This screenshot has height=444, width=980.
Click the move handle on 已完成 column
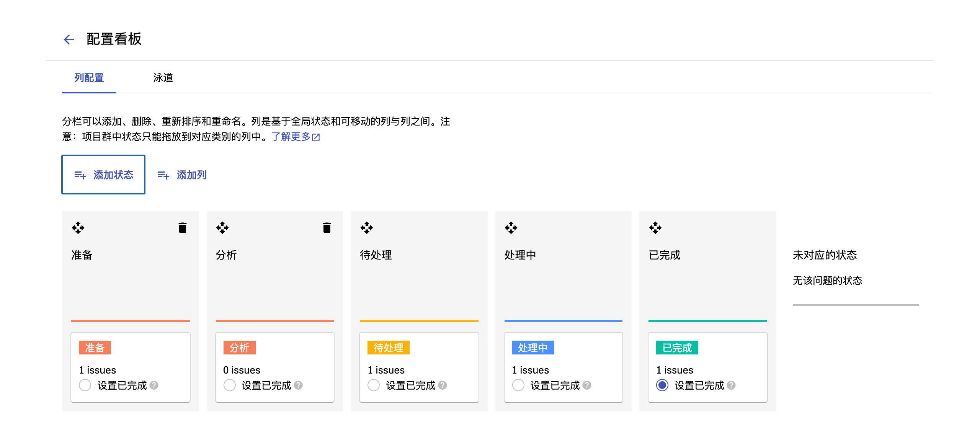[655, 228]
